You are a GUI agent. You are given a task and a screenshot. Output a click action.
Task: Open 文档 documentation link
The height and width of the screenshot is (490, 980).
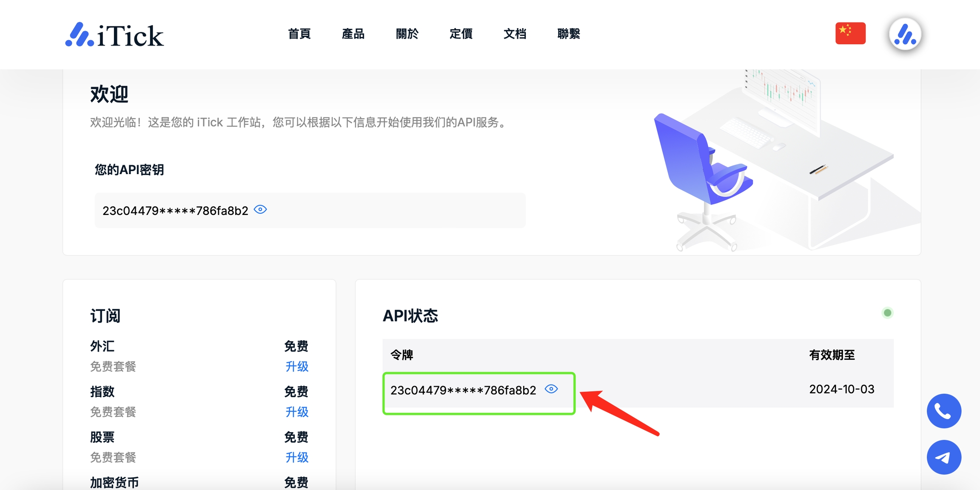[x=515, y=34]
